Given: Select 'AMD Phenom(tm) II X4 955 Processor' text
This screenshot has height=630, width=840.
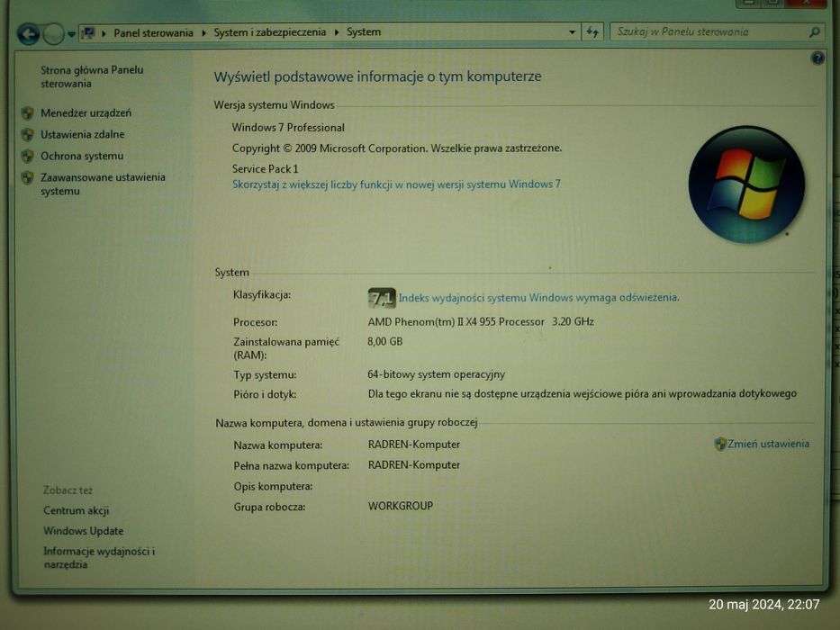Looking at the screenshot, I should 456,322.
